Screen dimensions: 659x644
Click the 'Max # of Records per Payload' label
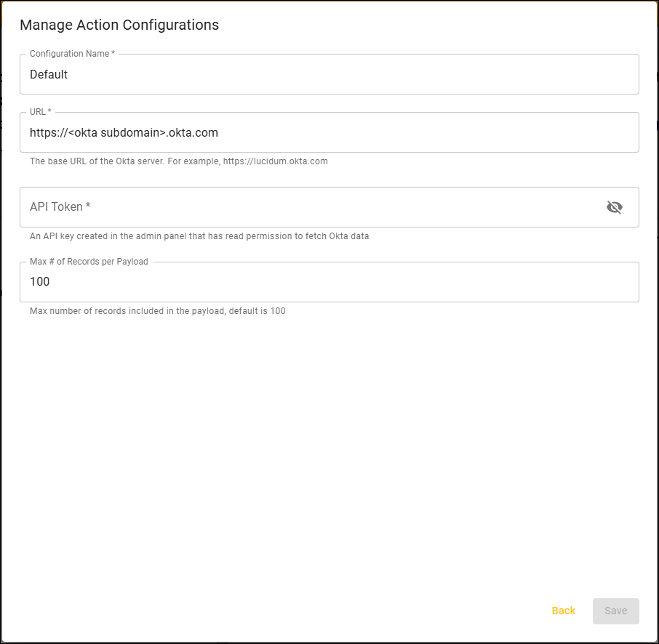pos(89,261)
